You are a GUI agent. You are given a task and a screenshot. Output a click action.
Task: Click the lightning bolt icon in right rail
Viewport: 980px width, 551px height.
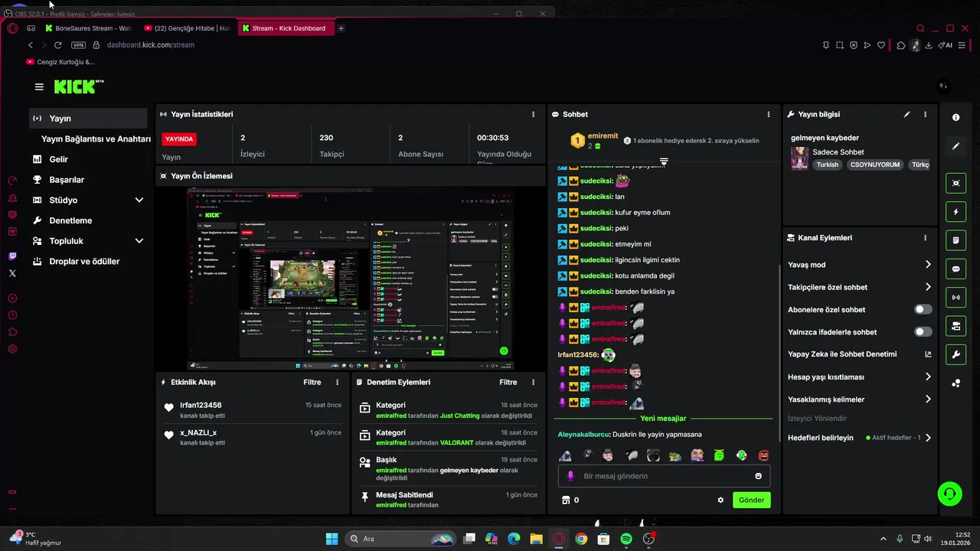point(955,211)
